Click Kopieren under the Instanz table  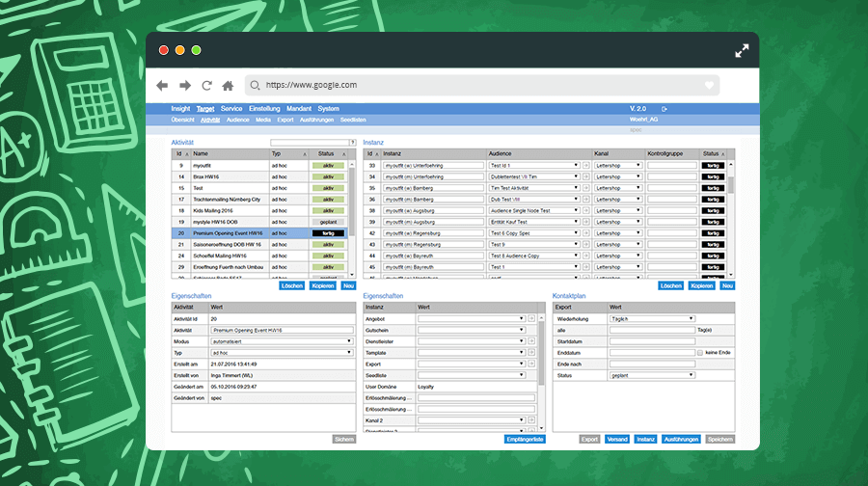click(x=702, y=286)
